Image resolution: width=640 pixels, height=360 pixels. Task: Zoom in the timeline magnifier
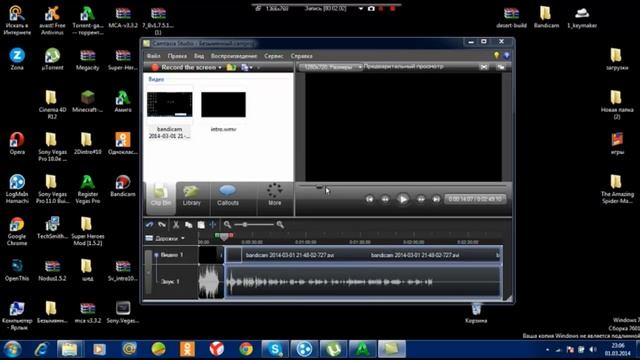(x=280, y=224)
